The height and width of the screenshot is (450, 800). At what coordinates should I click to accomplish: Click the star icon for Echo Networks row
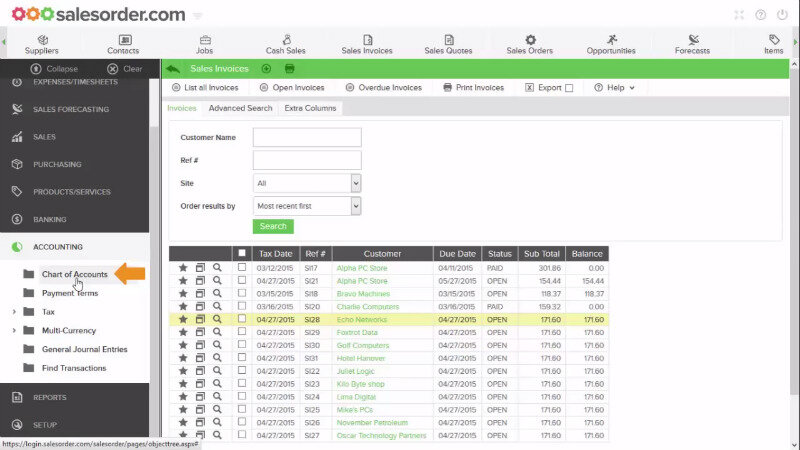[x=183, y=319]
